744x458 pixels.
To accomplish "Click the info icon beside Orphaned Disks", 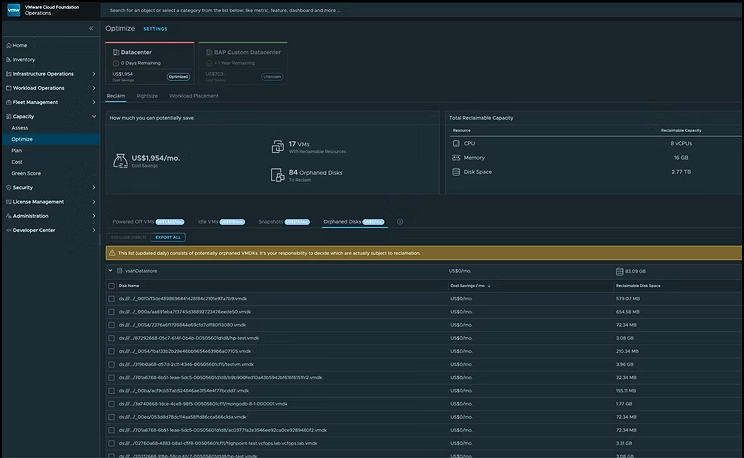I will click(x=400, y=221).
